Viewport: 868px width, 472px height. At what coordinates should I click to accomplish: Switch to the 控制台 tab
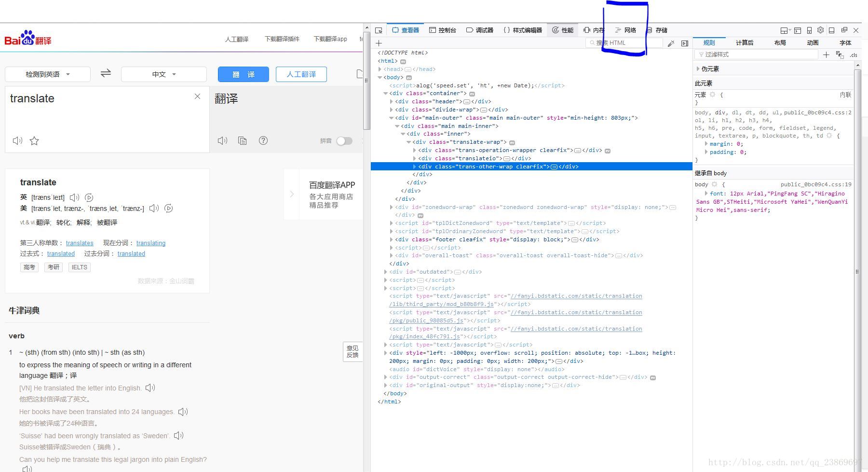(x=443, y=30)
